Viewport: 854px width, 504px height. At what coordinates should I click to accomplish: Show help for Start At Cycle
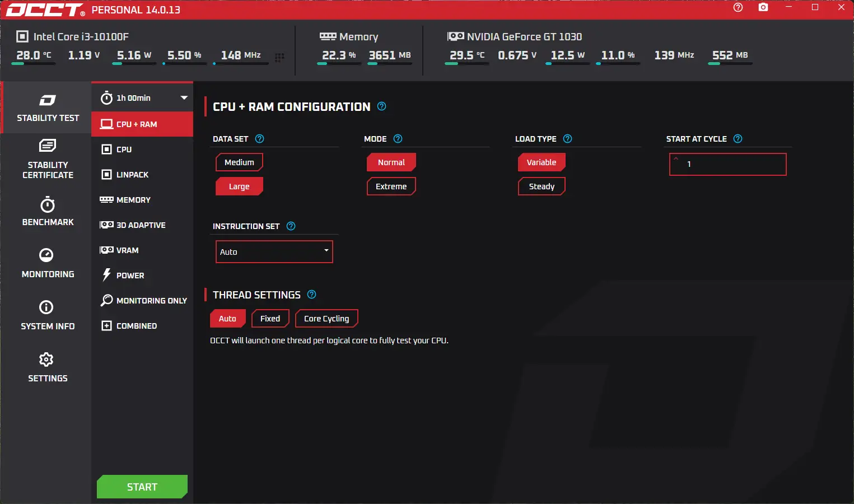738,139
